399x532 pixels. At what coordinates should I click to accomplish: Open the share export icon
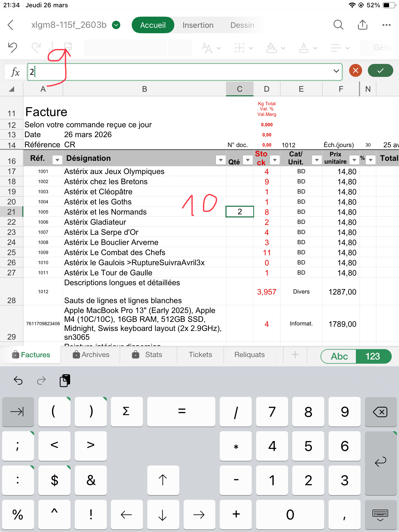pyautogui.click(x=362, y=25)
